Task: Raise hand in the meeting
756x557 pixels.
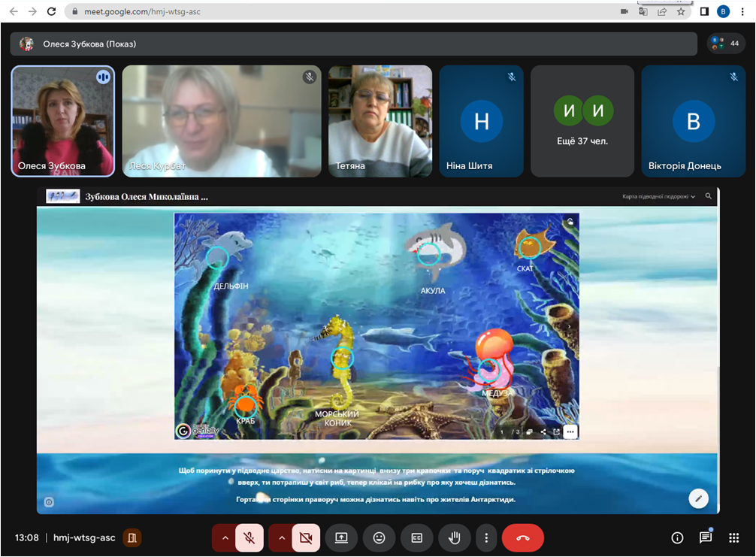Action: click(454, 537)
